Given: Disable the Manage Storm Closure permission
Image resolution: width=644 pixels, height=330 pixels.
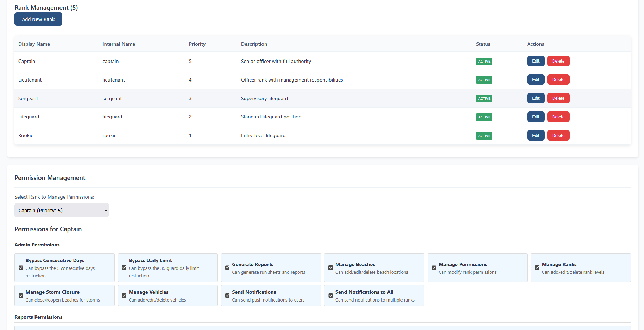Looking at the screenshot, I should pos(20,295).
